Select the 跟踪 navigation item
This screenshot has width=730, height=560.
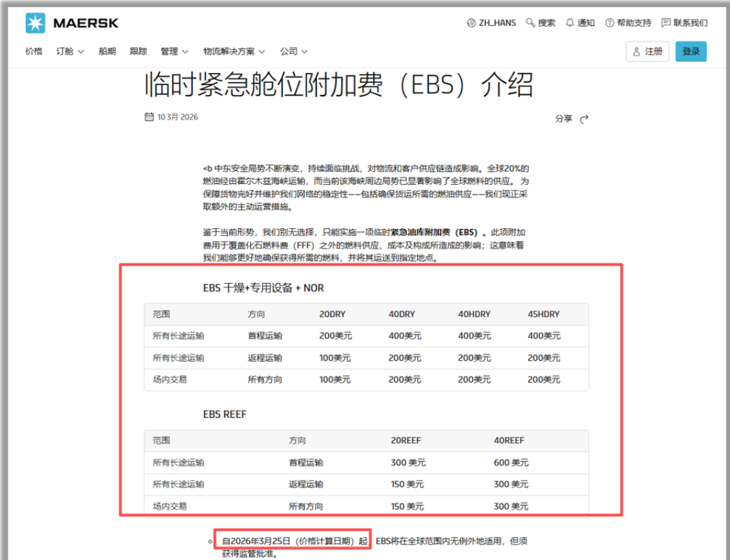coord(137,51)
